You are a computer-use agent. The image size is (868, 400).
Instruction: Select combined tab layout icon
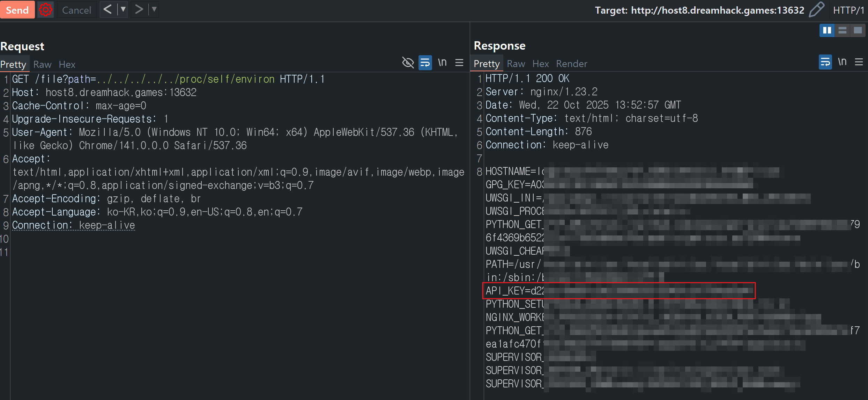(x=858, y=30)
